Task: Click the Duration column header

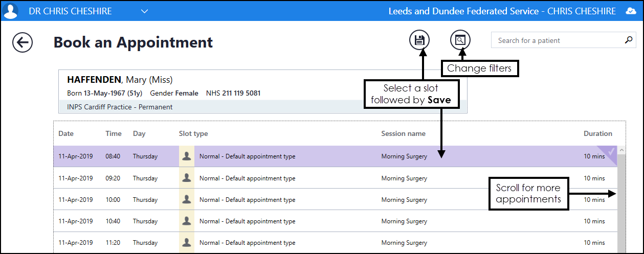Action: point(597,133)
